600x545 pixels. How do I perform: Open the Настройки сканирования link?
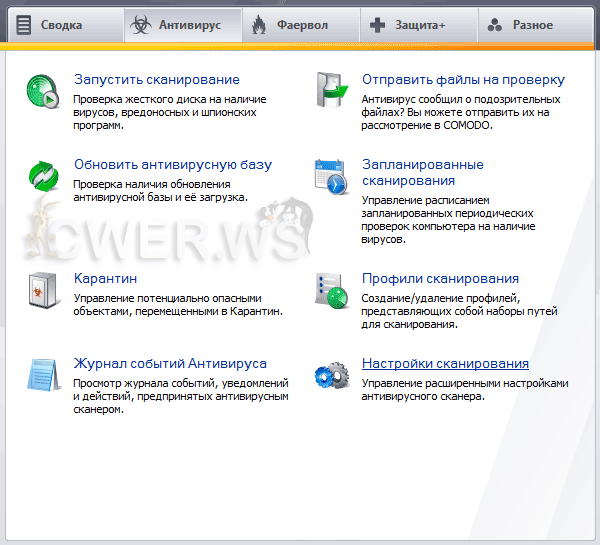coord(445,363)
